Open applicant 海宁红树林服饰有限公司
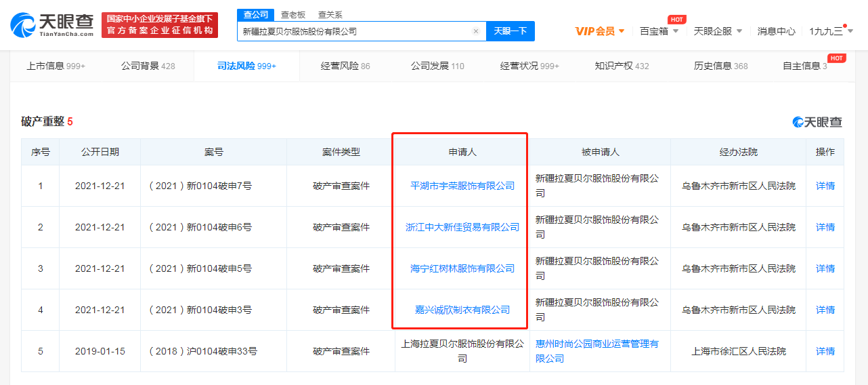 click(x=462, y=268)
